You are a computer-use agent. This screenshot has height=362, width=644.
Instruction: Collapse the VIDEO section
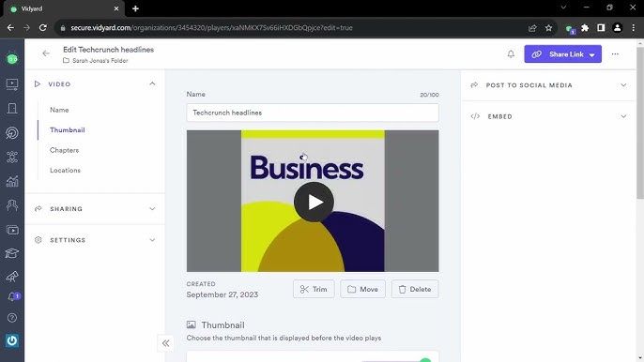[x=152, y=83]
